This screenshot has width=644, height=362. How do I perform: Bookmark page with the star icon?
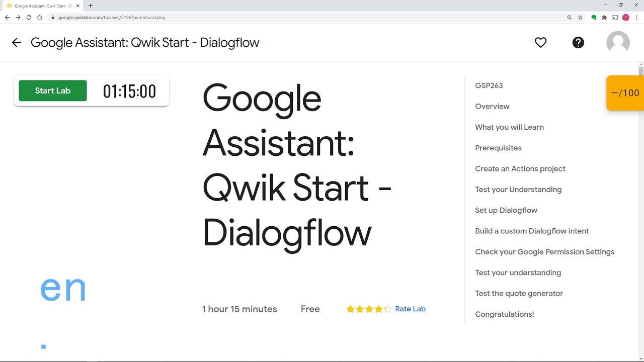pyautogui.click(x=580, y=17)
